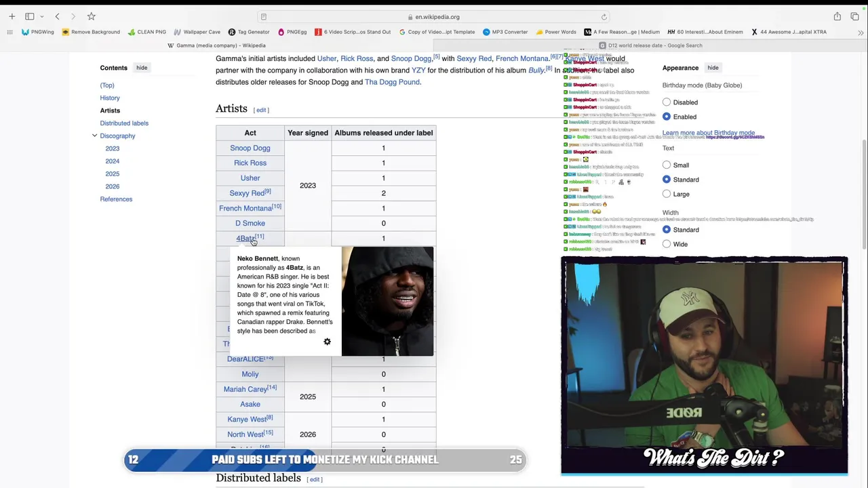868x488 pixels.
Task: Open the 4Batz link in the table
Action: click(x=245, y=239)
